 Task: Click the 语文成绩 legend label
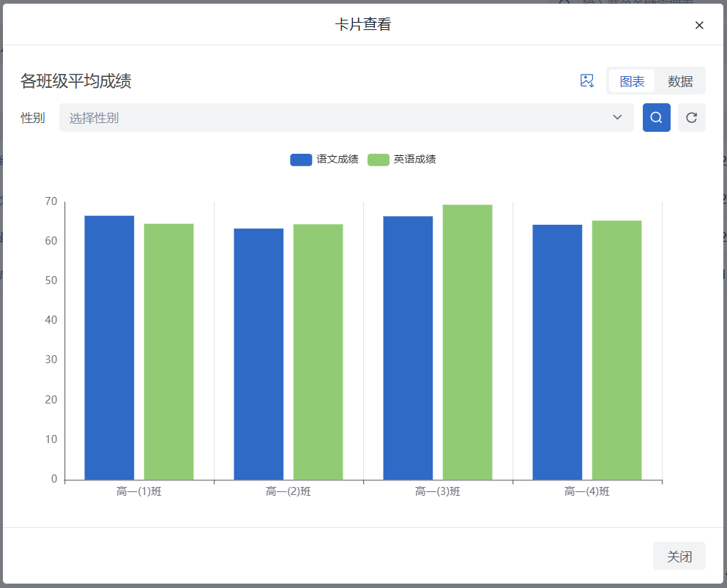pos(337,160)
